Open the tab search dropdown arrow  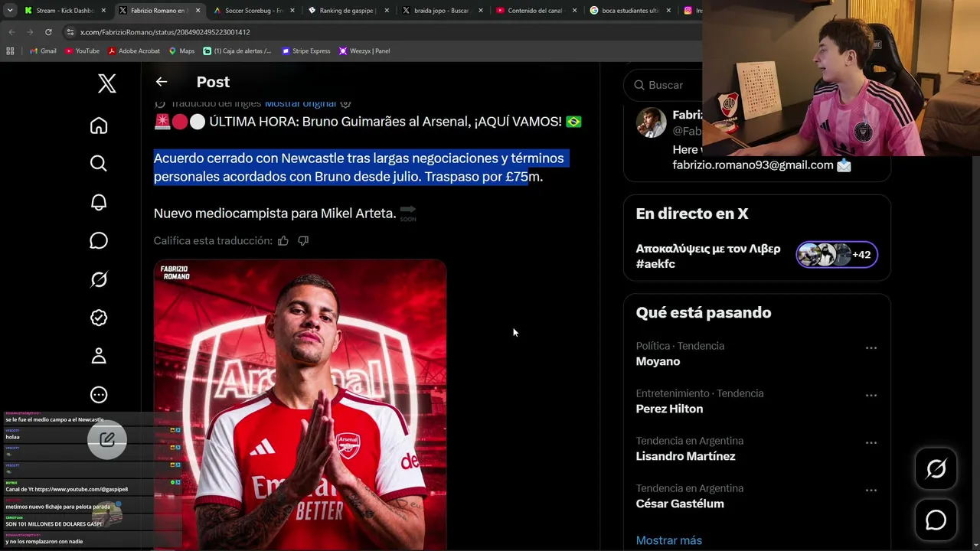pyautogui.click(x=9, y=11)
